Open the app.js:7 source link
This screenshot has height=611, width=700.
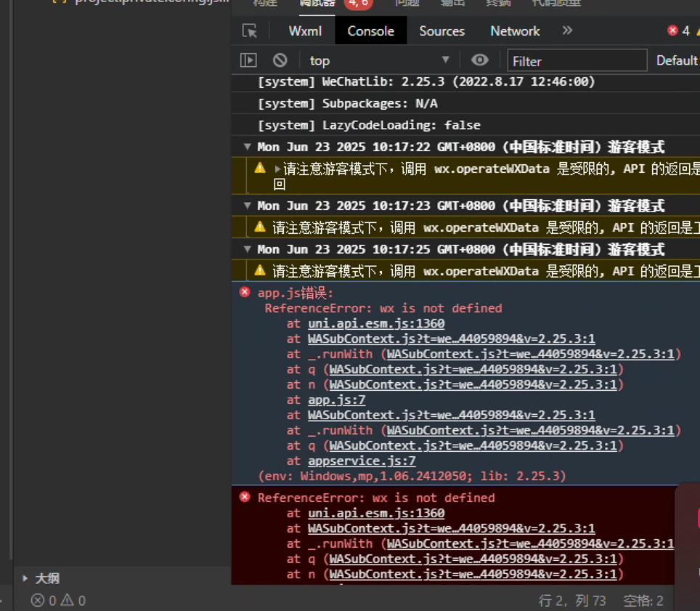(337, 400)
